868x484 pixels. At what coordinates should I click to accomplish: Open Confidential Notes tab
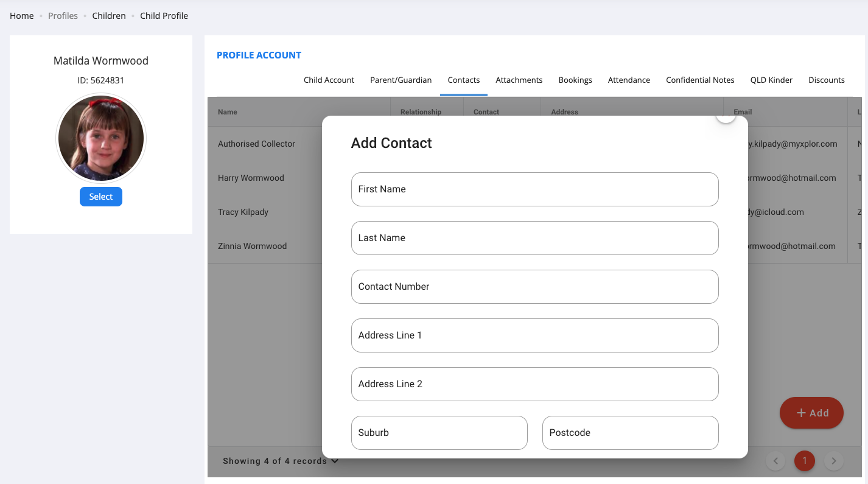[x=700, y=80]
